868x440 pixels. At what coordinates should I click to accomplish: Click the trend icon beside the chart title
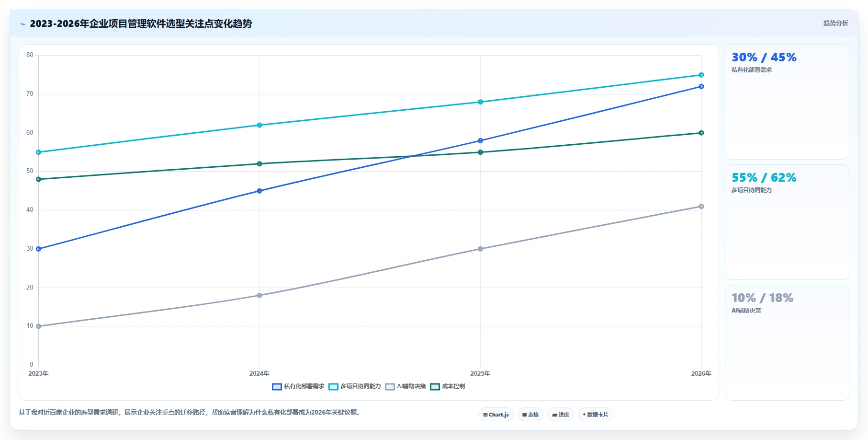(x=23, y=24)
